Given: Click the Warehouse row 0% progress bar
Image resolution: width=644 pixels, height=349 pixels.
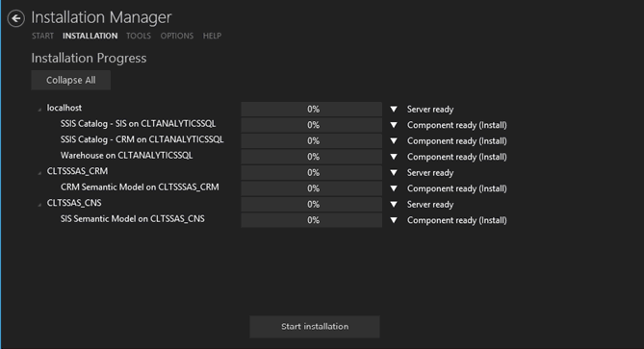Looking at the screenshot, I should tap(312, 157).
